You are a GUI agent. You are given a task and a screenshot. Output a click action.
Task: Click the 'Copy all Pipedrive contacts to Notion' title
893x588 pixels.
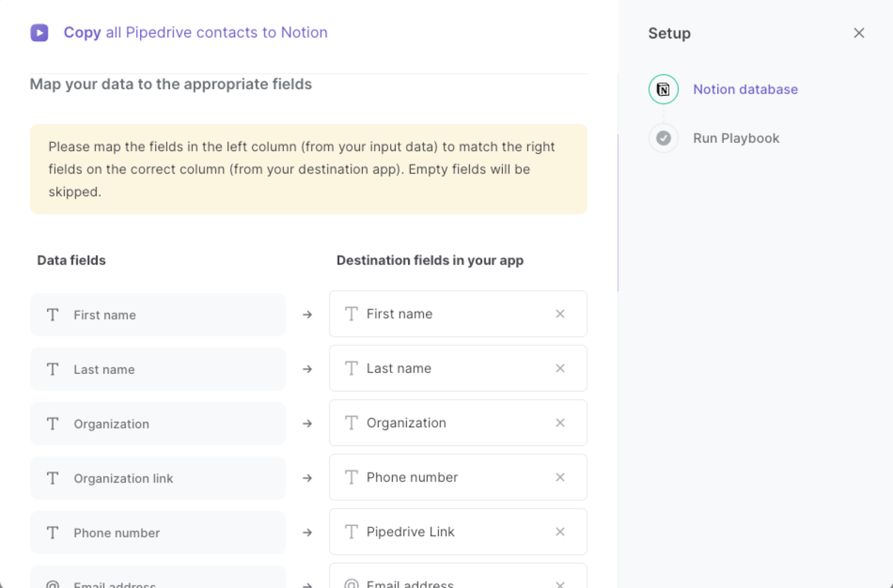click(x=195, y=32)
